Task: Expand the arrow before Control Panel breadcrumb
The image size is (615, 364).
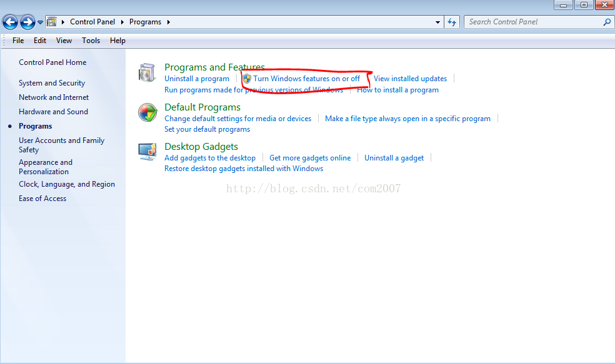Action: (x=62, y=22)
